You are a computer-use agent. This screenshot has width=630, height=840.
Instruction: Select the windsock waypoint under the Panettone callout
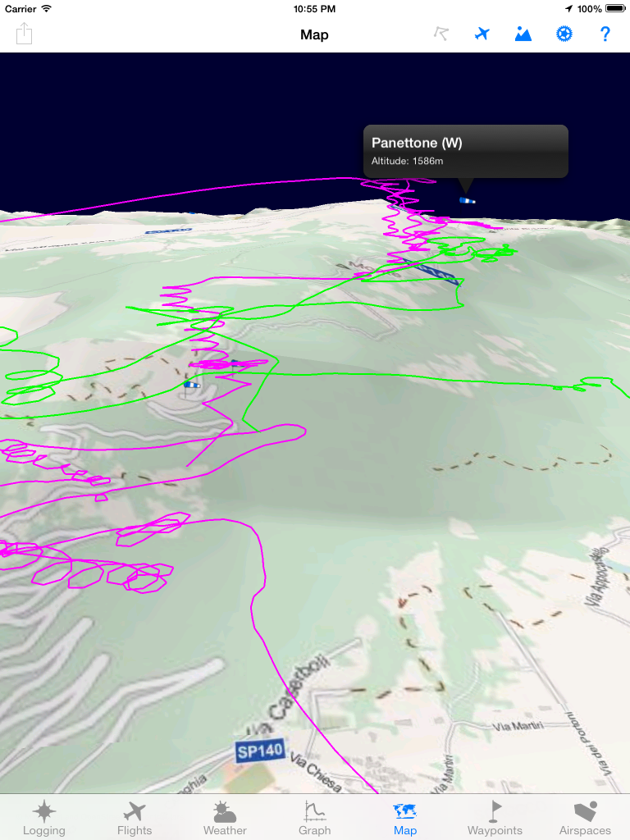pos(467,201)
